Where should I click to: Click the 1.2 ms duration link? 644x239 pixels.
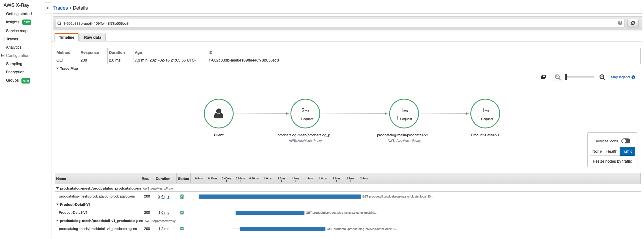[x=164, y=229]
